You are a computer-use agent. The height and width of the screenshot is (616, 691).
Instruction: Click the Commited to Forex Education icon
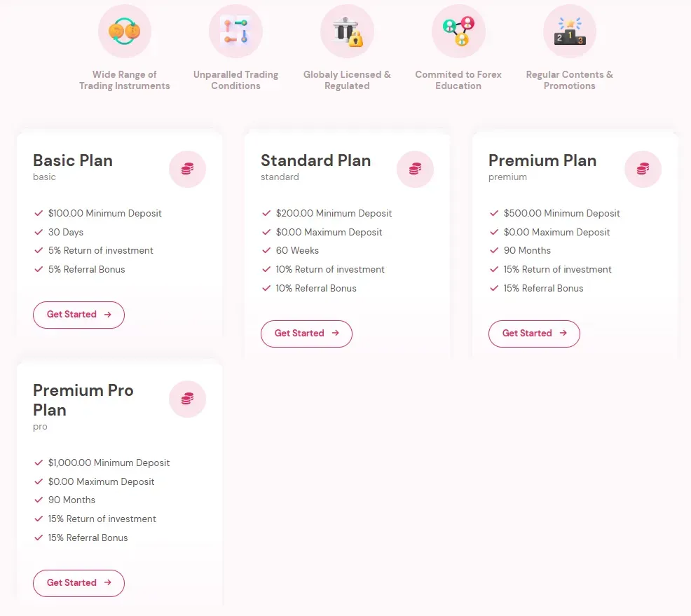point(458,32)
